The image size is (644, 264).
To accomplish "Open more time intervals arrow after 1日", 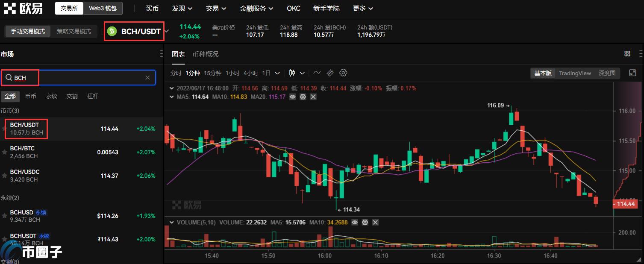I will point(277,73).
